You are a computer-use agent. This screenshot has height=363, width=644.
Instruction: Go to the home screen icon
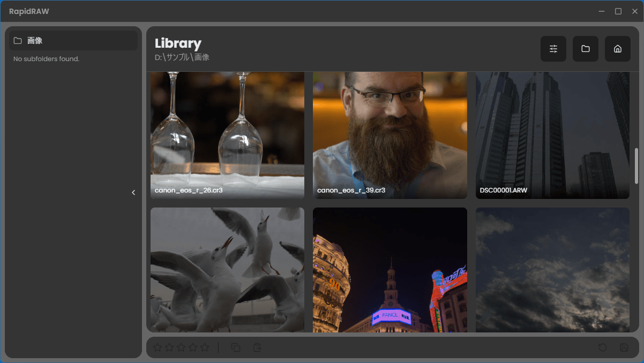pyautogui.click(x=618, y=49)
